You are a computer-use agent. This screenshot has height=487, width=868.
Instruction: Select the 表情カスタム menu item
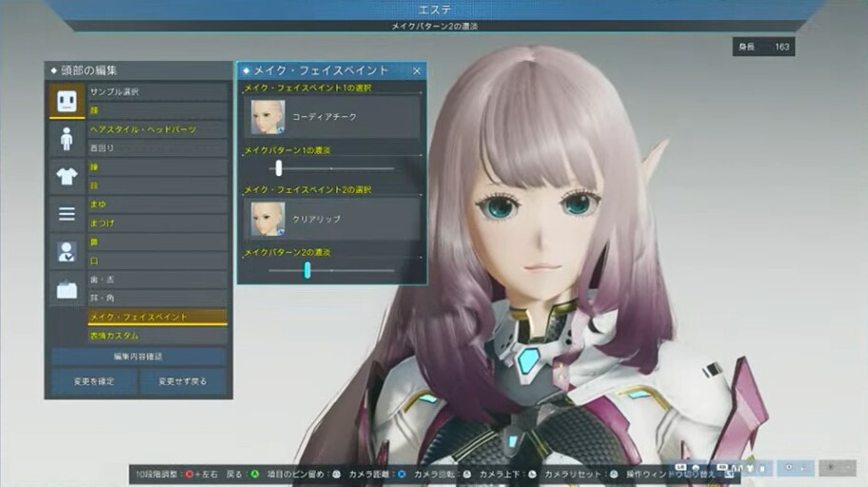pyautogui.click(x=158, y=336)
